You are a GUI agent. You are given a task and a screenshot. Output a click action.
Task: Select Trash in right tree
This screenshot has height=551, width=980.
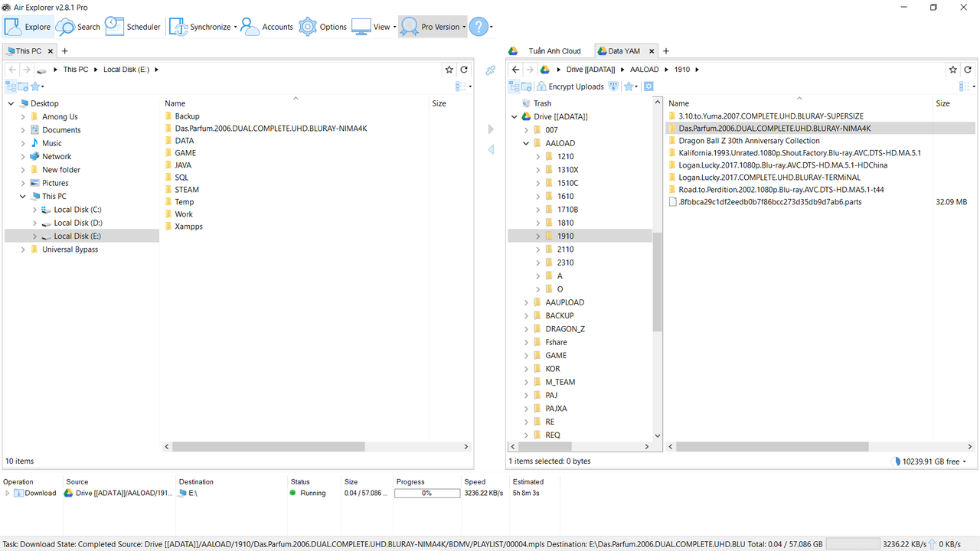tap(542, 103)
